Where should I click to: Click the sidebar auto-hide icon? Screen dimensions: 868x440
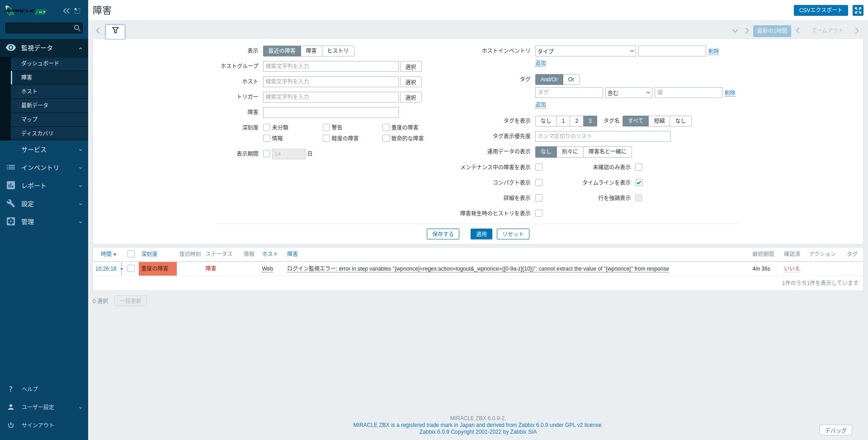(x=77, y=11)
